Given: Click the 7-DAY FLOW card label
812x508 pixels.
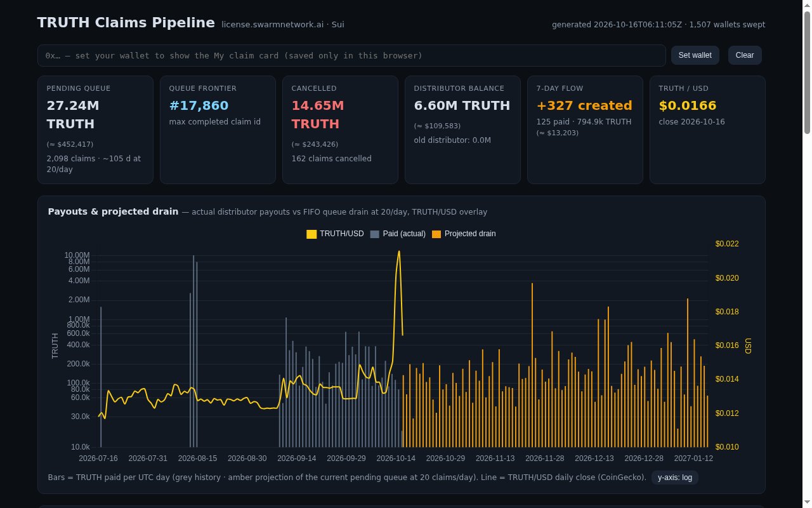Looking at the screenshot, I should tap(560, 88).
